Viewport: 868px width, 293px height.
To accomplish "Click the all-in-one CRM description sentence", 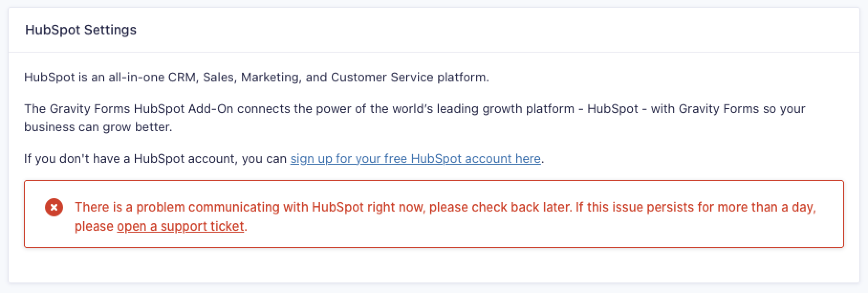I will (256, 77).
